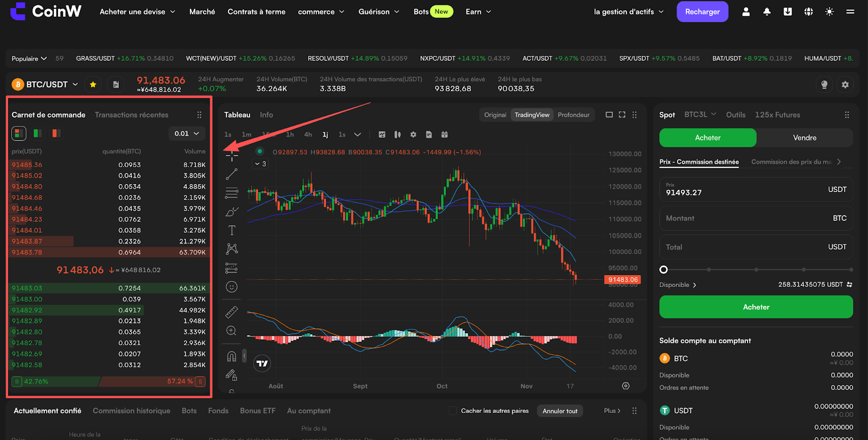The image size is (868, 440).
Task: Expand the commerce dropdown
Action: pos(321,11)
